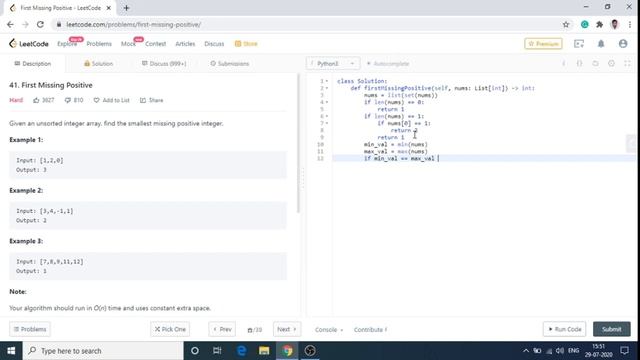640x360 pixels.
Task: Switch to the Submissions tab
Action: pyautogui.click(x=229, y=64)
